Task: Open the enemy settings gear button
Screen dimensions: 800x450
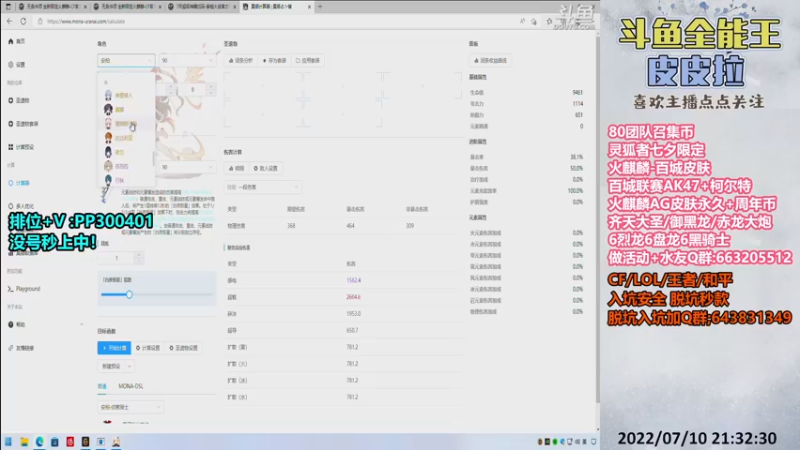Action: point(266,168)
